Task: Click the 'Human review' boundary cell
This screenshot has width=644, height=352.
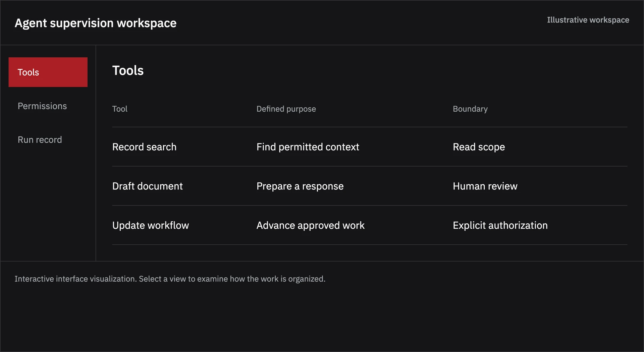Action: [x=485, y=186]
